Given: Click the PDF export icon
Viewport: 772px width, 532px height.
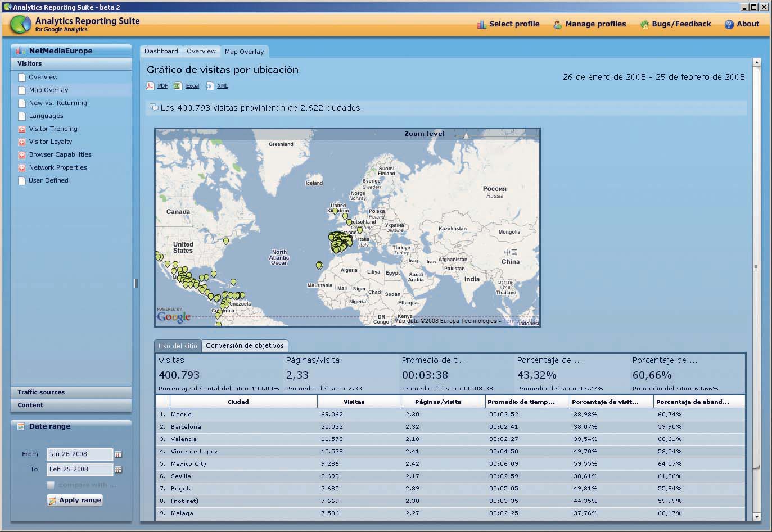Looking at the screenshot, I should pyautogui.click(x=150, y=86).
